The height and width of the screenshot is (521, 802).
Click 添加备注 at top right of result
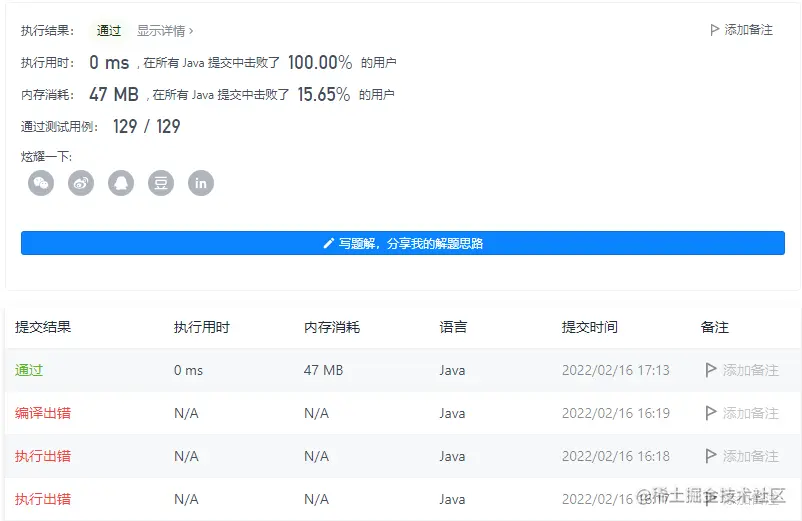click(x=748, y=30)
